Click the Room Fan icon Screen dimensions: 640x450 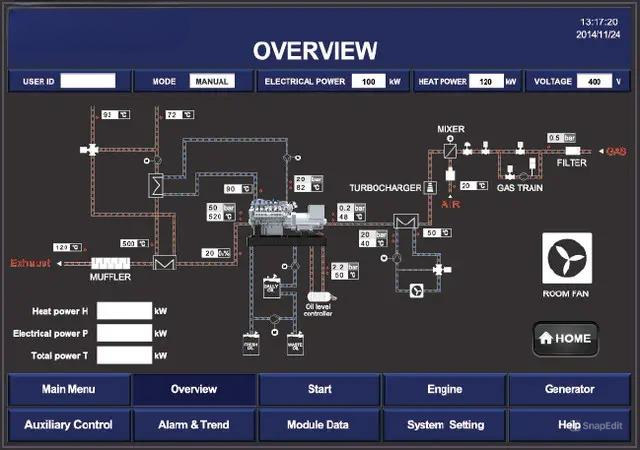tap(567, 257)
